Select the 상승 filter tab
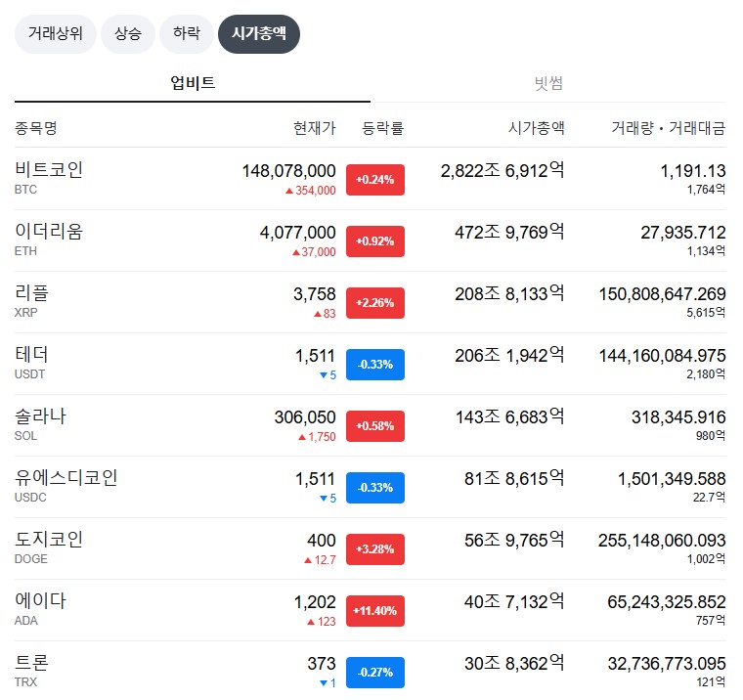This screenshot has width=743, height=700. click(x=128, y=33)
